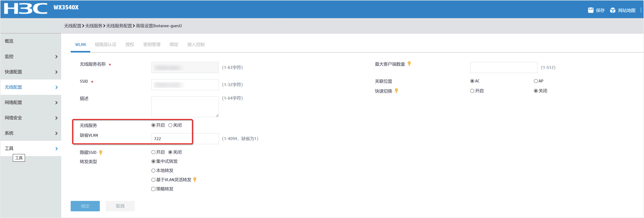Click the max client count field
Viewport: 644px width, 218px height.
tap(504, 68)
